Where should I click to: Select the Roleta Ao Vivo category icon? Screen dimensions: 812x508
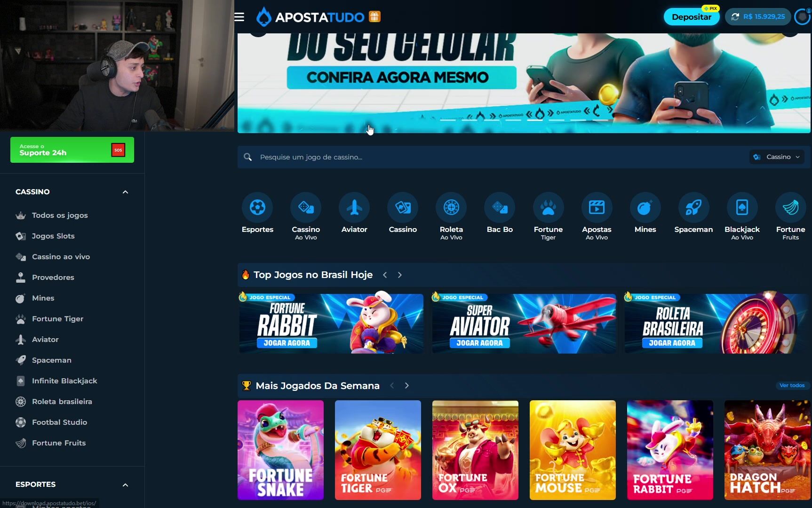coord(451,207)
